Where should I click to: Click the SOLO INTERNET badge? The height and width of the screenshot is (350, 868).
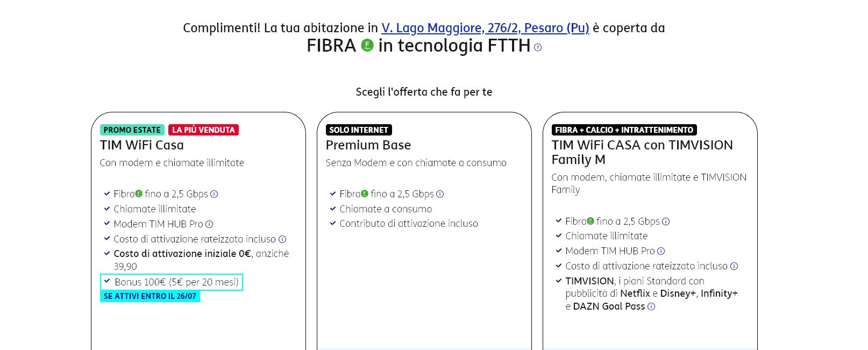point(359,130)
